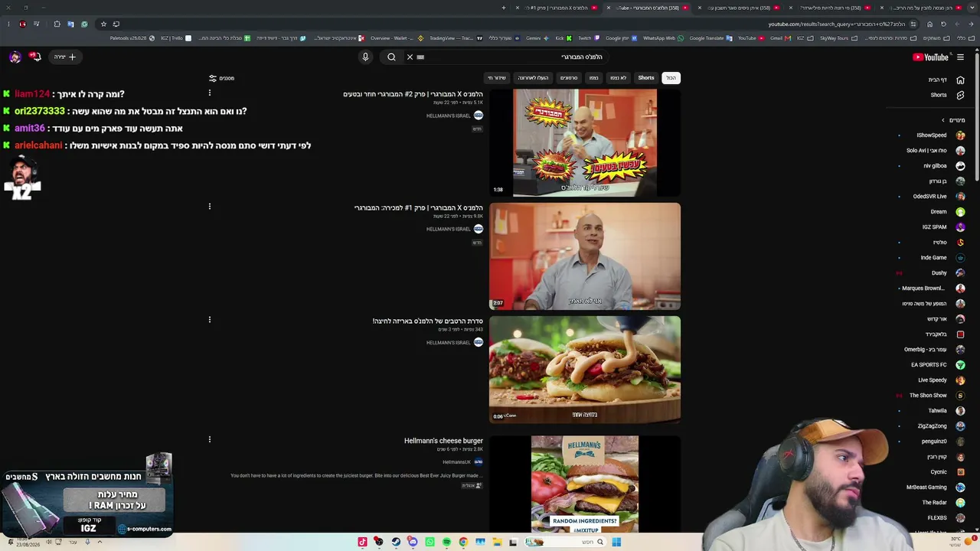Open the Windows Start button
The width and height of the screenshot is (980, 551).
point(616,543)
